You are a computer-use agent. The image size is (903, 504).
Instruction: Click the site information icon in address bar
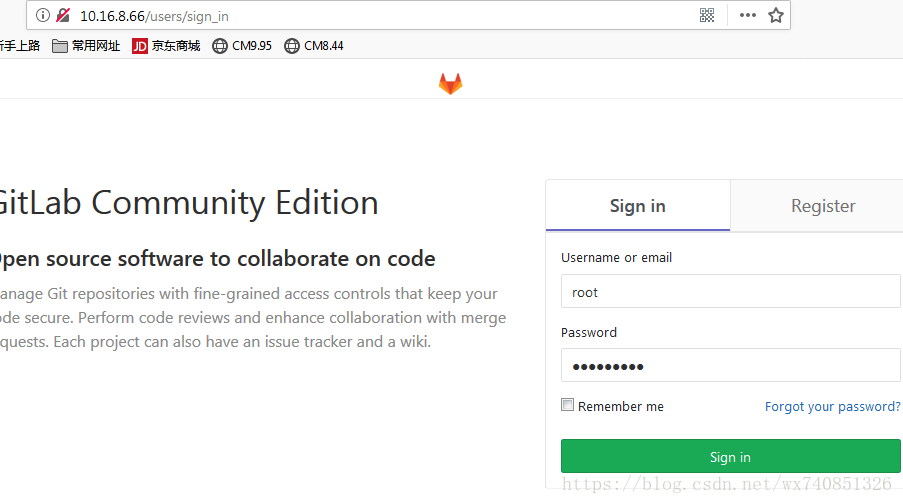43,16
